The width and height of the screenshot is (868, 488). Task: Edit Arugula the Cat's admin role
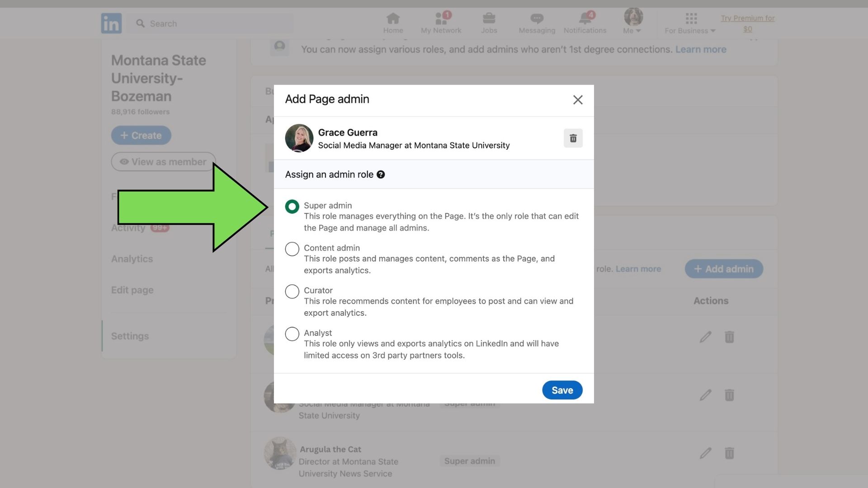tap(705, 453)
